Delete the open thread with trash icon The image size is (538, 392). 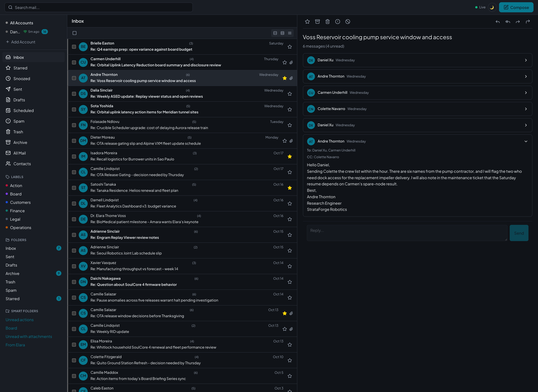tap(327, 21)
